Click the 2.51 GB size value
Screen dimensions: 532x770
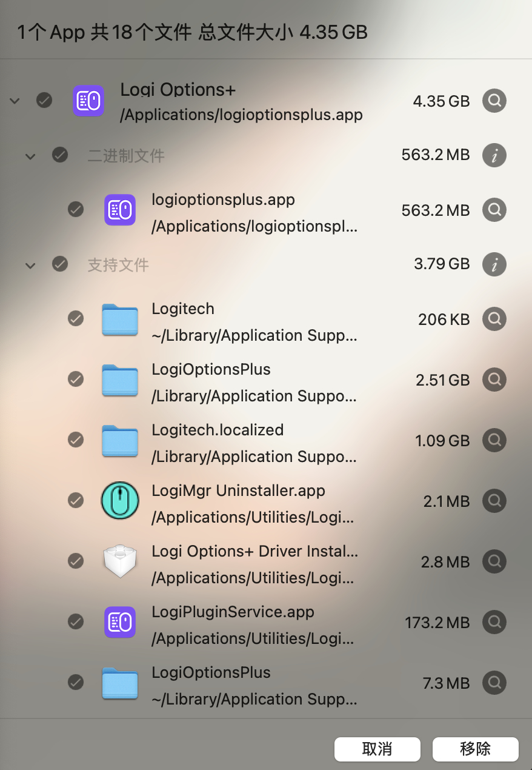tap(443, 380)
